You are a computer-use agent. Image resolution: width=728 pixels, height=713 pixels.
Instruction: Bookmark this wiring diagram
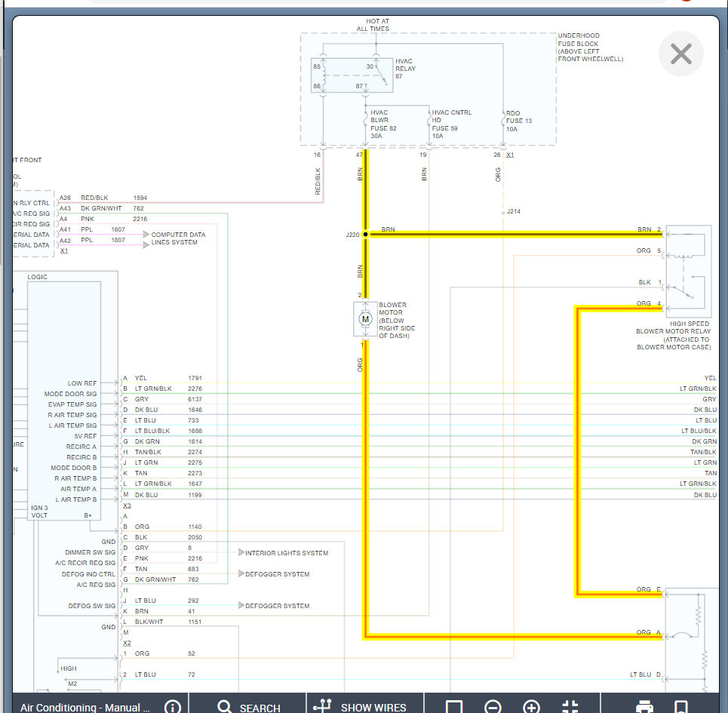pyautogui.click(x=680, y=707)
